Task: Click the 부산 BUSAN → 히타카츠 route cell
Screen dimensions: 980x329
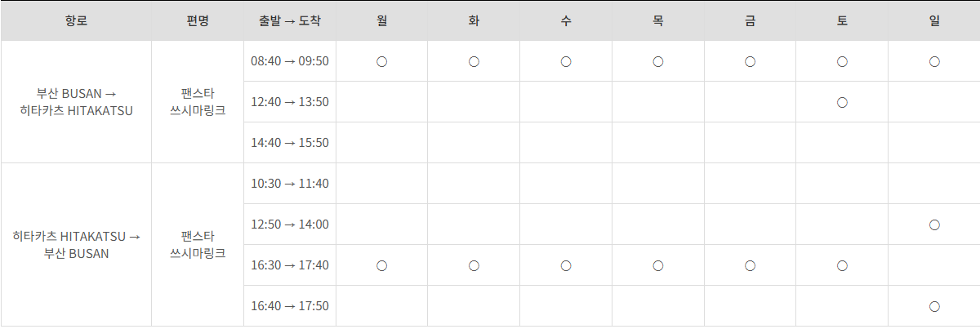Action: point(76,102)
